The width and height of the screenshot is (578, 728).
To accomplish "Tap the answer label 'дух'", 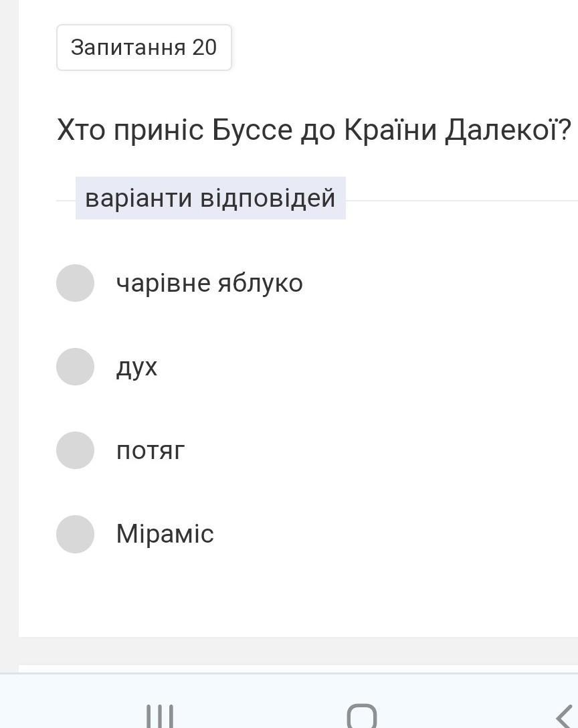I will coord(136,367).
